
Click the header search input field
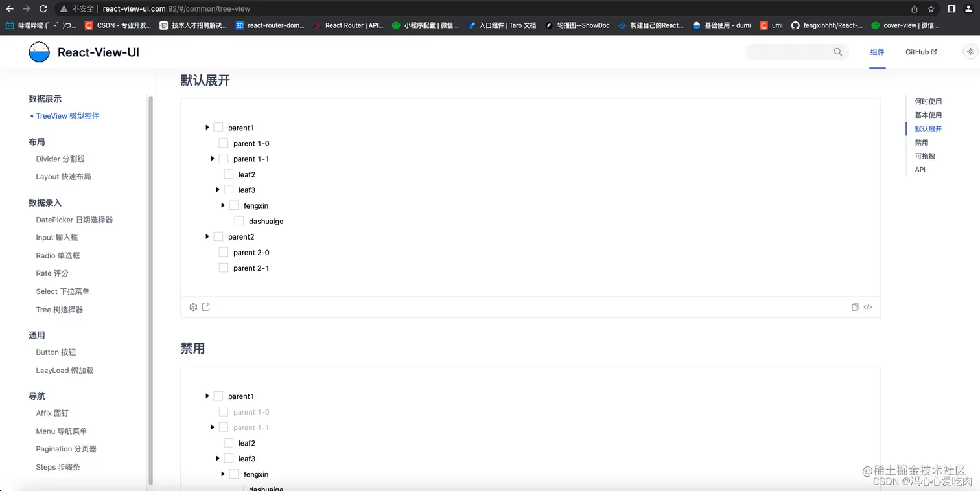tap(797, 52)
